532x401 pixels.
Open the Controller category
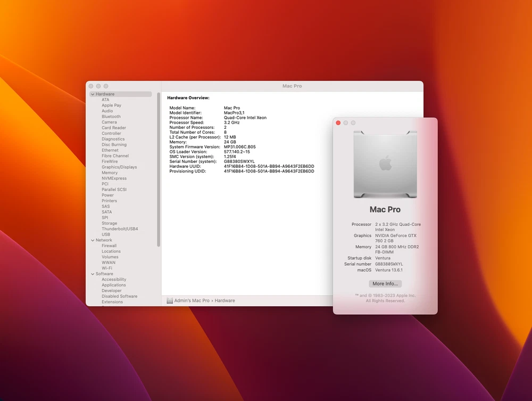[x=111, y=133]
